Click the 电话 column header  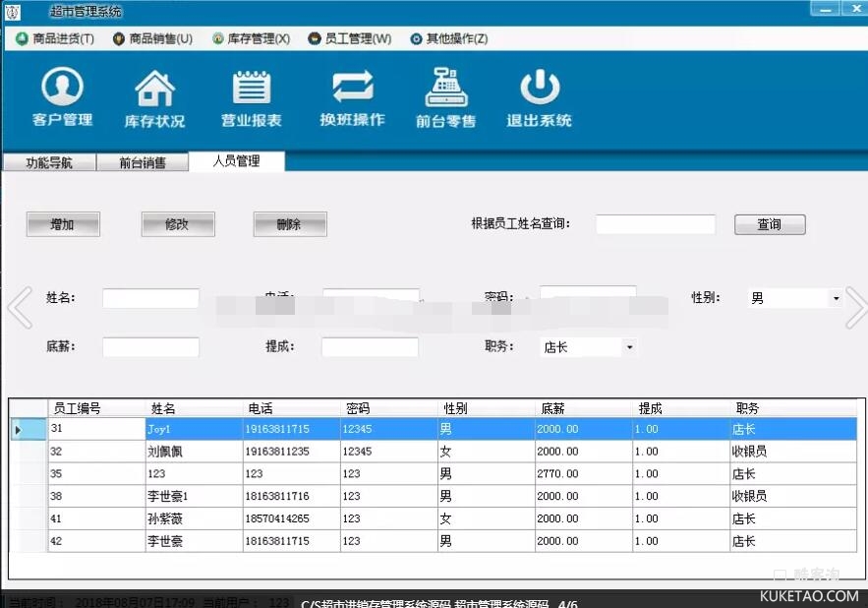coord(291,408)
